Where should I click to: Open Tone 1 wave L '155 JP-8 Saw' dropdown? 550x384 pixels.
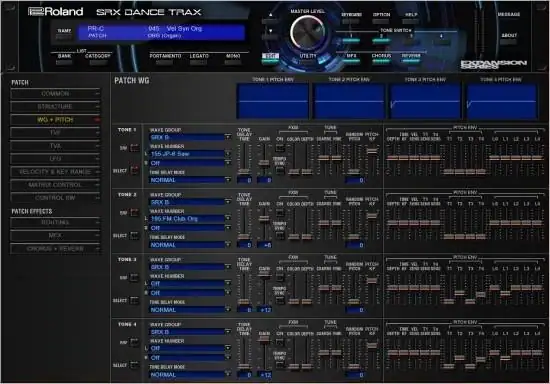click(x=190, y=154)
